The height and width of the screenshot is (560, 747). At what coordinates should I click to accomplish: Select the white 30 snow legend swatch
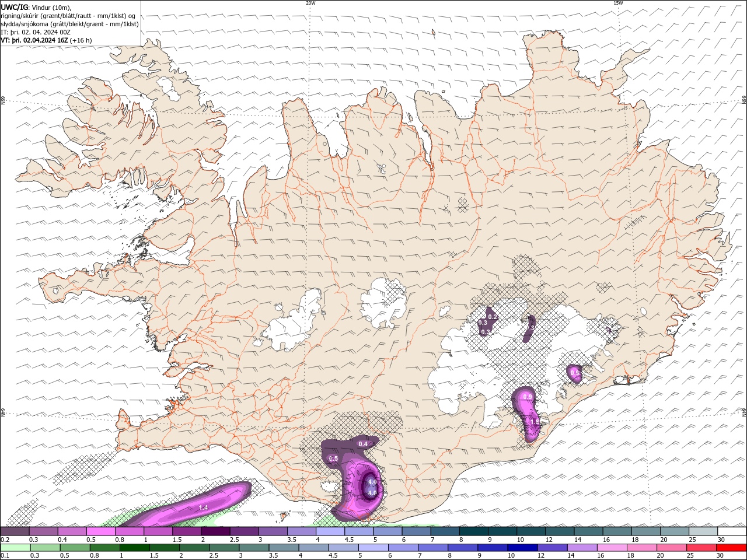coord(732,531)
